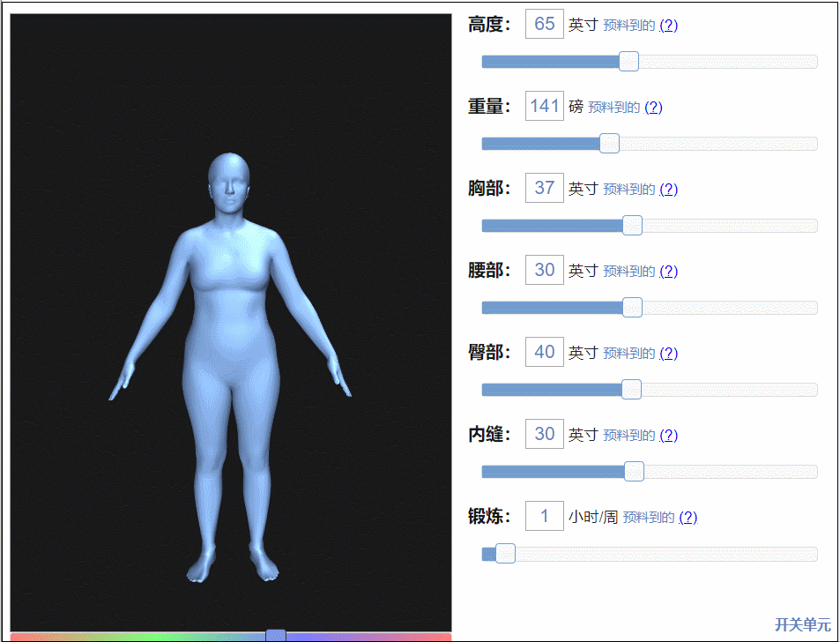Click the 预料到的 link beside 腰部
Image resolution: width=840 pixels, height=642 pixels.
pos(628,271)
